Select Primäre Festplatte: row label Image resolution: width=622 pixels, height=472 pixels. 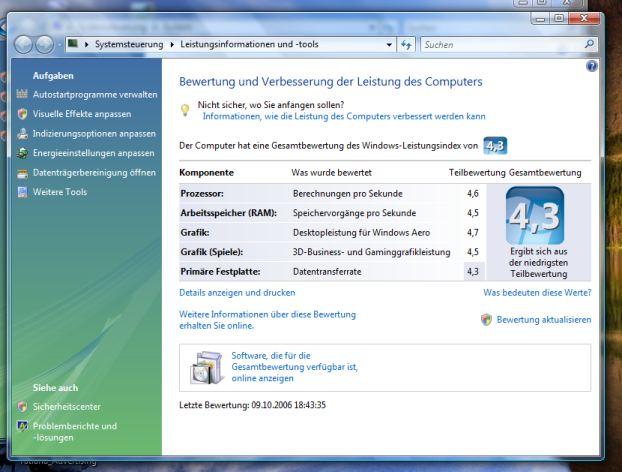point(220,272)
